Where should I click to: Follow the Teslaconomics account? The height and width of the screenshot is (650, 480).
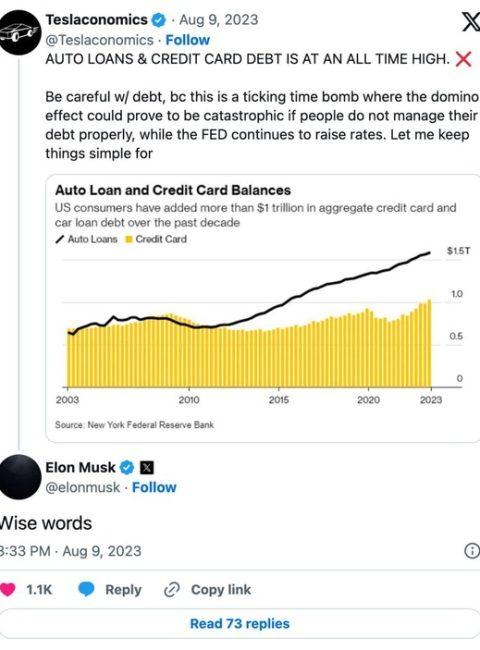pos(187,40)
